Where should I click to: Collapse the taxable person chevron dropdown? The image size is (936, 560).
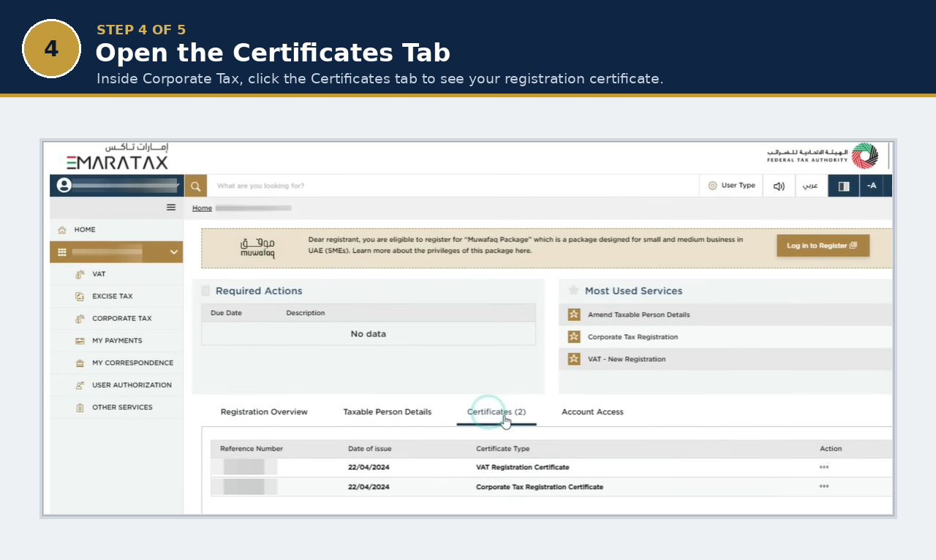(x=173, y=252)
